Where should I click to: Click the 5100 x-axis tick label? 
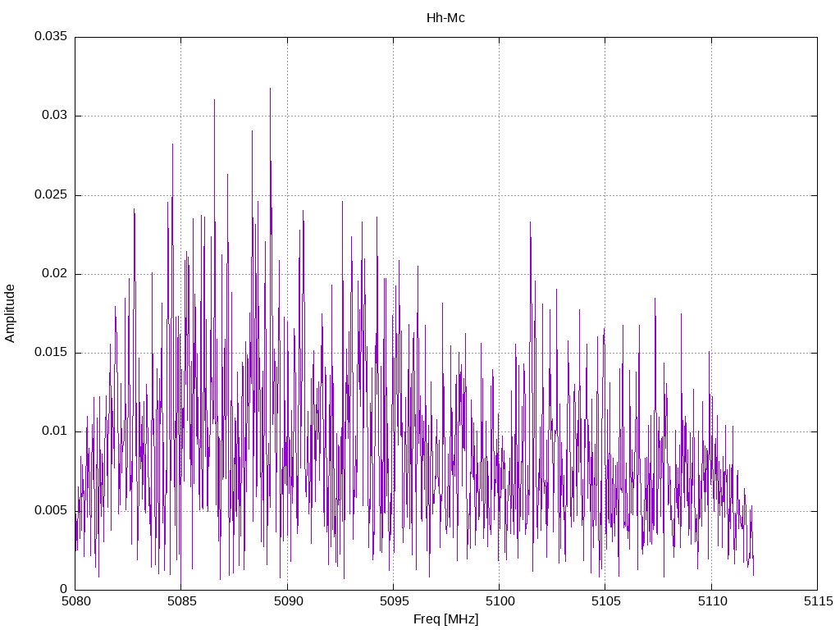(x=499, y=603)
